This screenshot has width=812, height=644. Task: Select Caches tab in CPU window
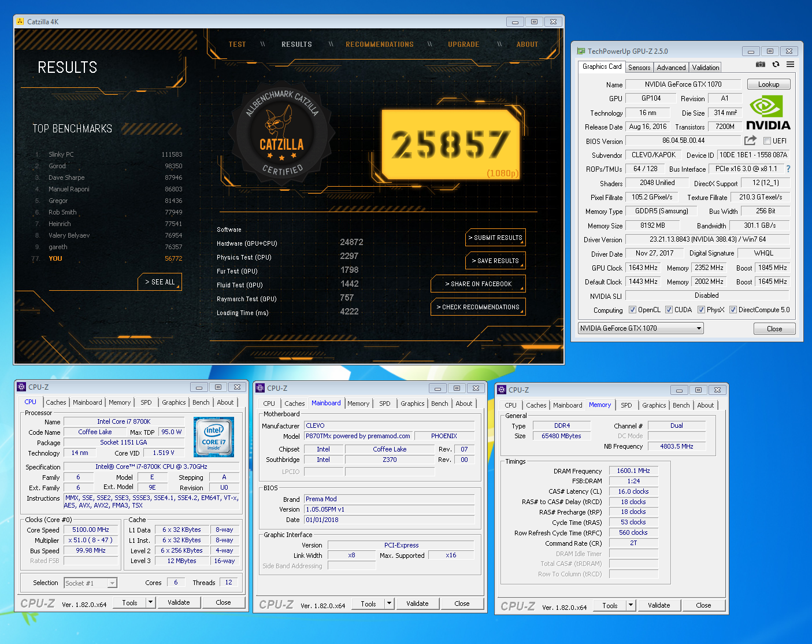coord(56,402)
